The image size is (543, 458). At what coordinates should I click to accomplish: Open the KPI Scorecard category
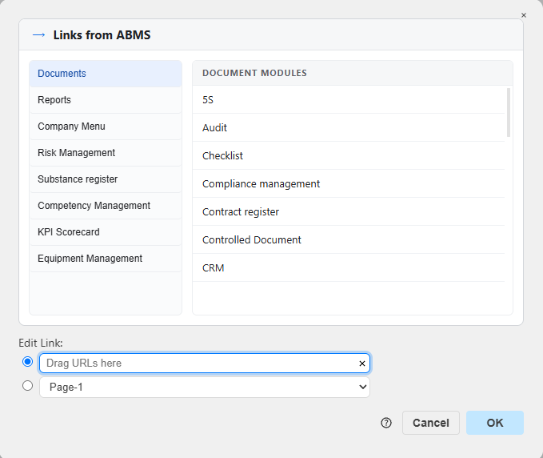(x=106, y=232)
